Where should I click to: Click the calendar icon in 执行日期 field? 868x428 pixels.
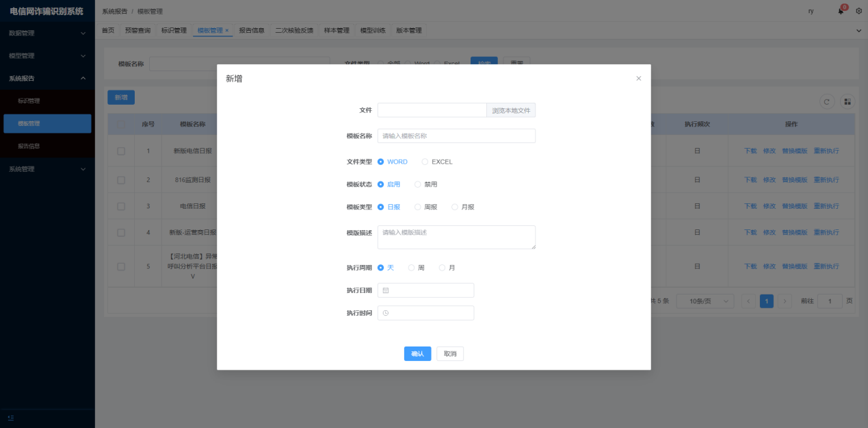[x=386, y=290]
